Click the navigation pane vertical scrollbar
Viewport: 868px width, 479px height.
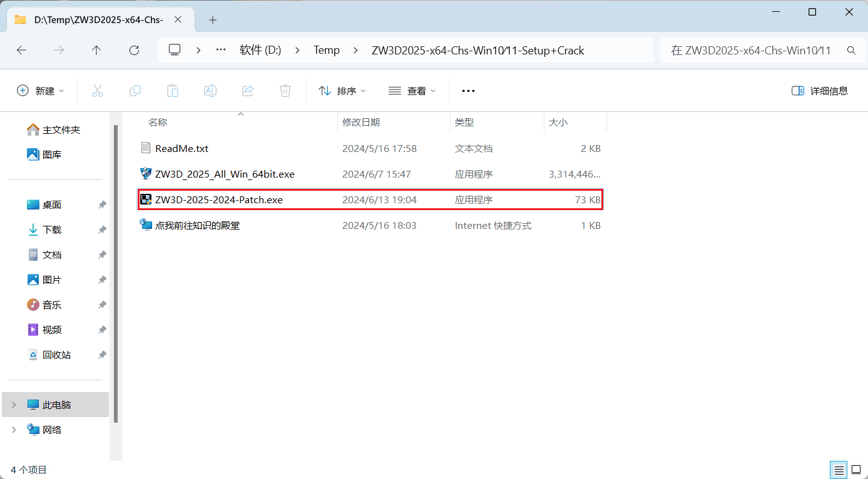coord(116,273)
